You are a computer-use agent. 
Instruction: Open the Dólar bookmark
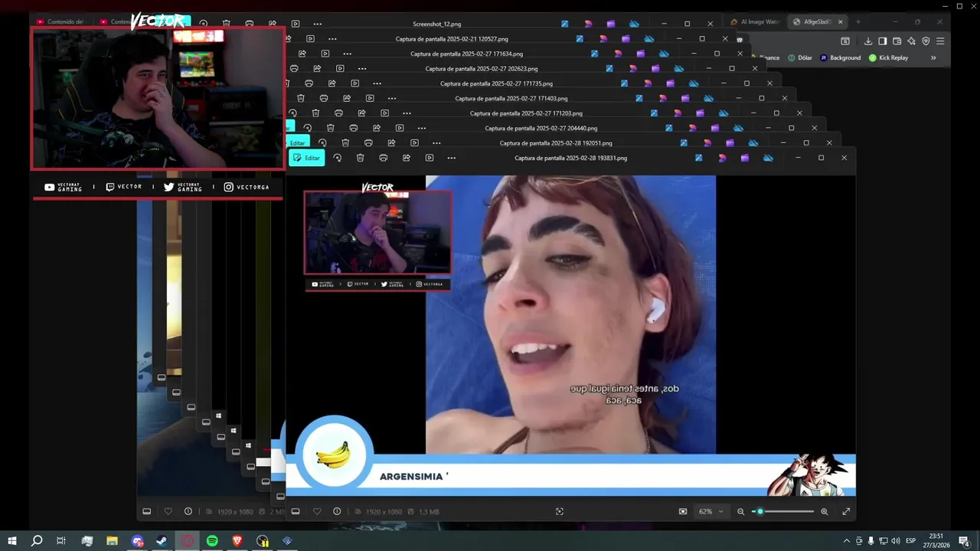pos(799,58)
